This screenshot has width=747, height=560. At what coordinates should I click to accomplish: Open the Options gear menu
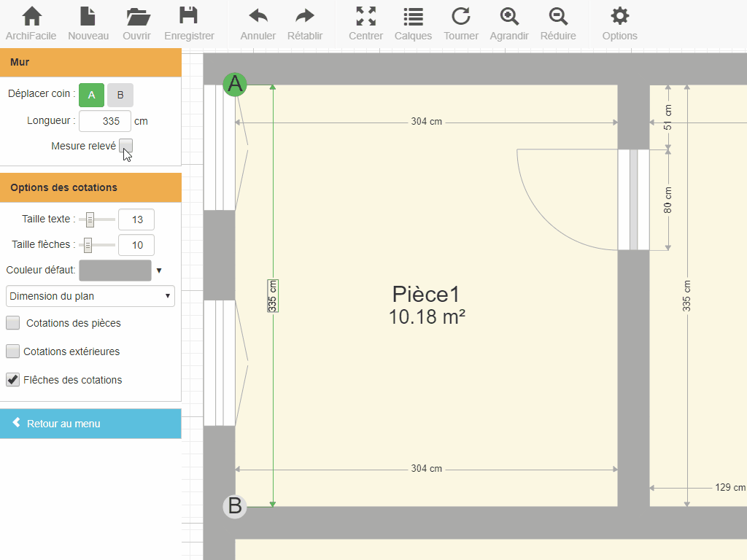pos(619,23)
